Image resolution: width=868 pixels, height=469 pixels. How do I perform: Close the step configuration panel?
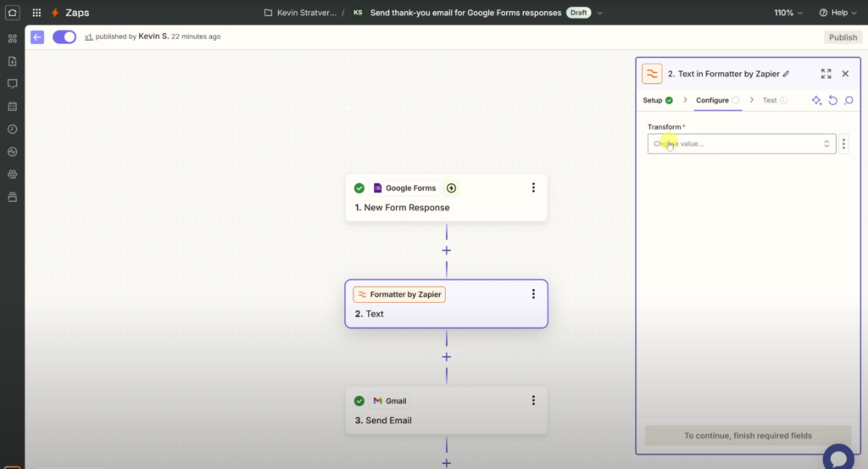pyautogui.click(x=845, y=74)
